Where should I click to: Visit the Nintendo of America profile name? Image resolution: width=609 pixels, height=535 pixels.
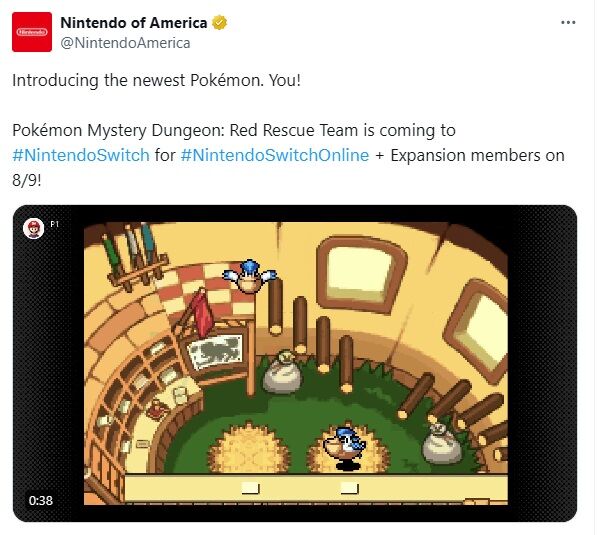[x=134, y=23]
